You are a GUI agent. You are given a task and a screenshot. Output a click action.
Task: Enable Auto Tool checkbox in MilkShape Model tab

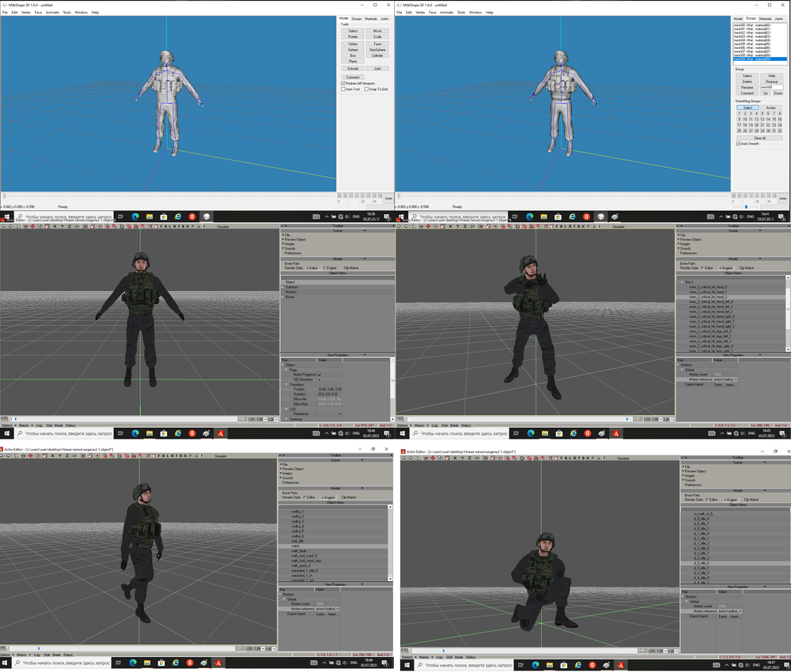[343, 89]
